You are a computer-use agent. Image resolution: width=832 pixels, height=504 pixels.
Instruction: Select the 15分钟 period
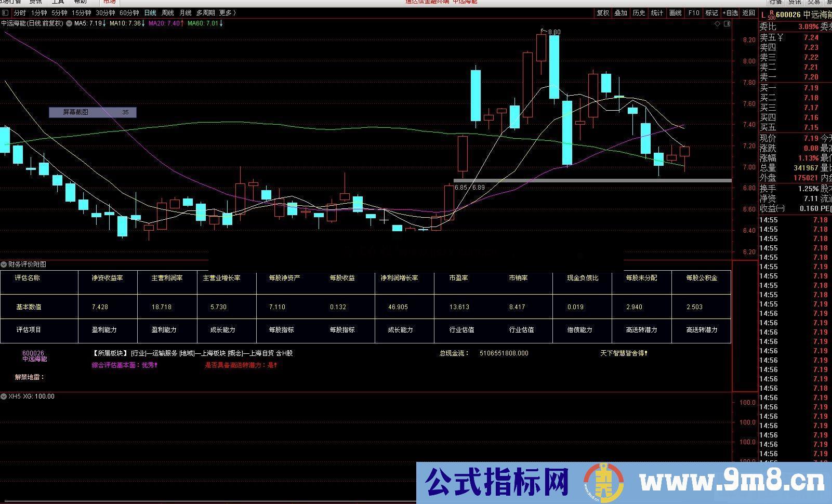click(x=82, y=13)
